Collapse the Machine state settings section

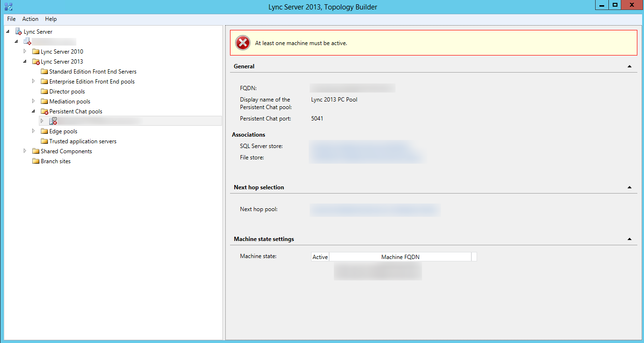[x=629, y=239]
